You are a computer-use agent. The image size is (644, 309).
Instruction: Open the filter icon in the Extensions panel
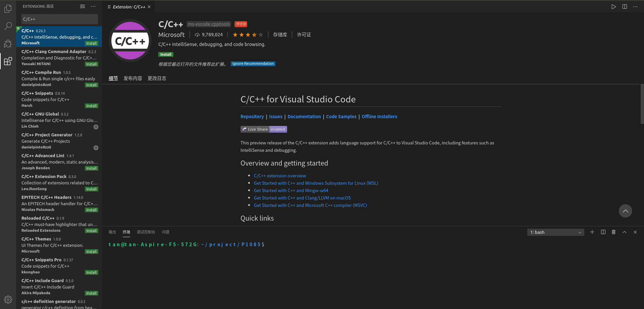pyautogui.click(x=82, y=6)
